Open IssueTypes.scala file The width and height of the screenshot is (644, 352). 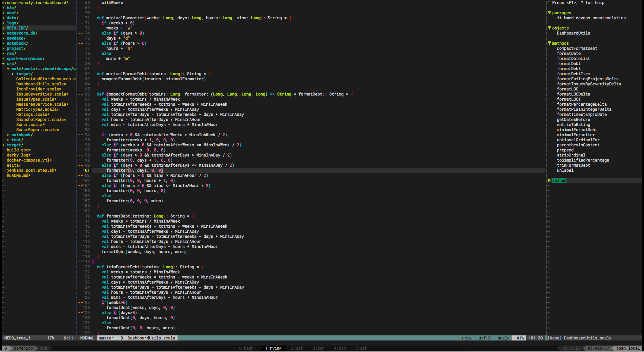click(36, 99)
